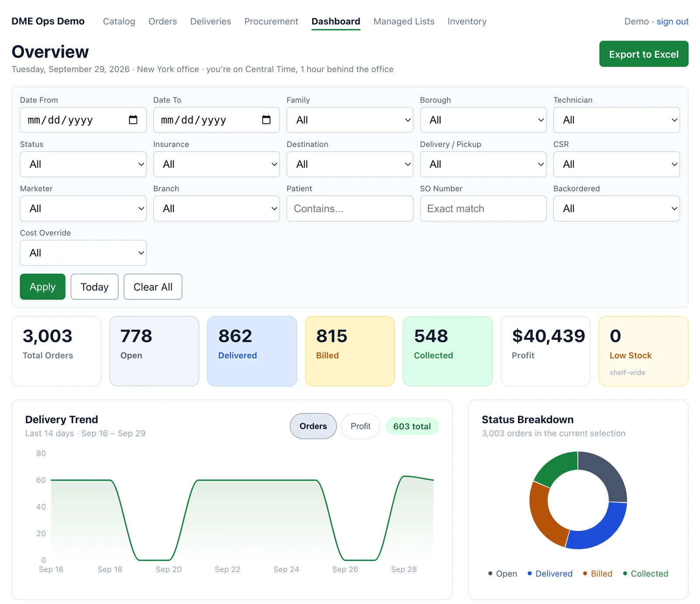Viewport: 700px width, 604px height.
Task: Switch Delivery Trend to Profit view
Action: [x=360, y=426]
